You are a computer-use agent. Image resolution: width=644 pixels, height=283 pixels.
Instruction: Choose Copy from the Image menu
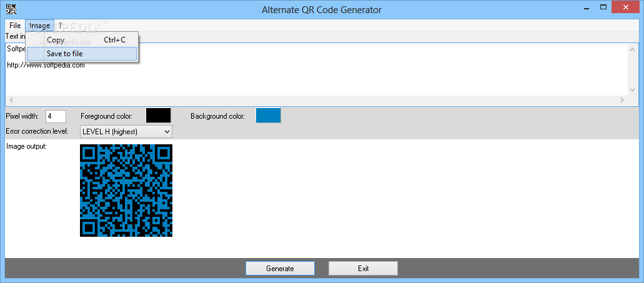82,40
